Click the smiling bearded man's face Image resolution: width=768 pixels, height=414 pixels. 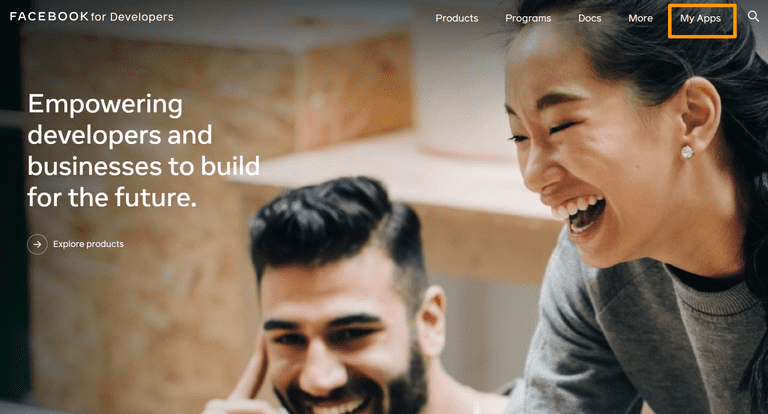[x=343, y=343]
